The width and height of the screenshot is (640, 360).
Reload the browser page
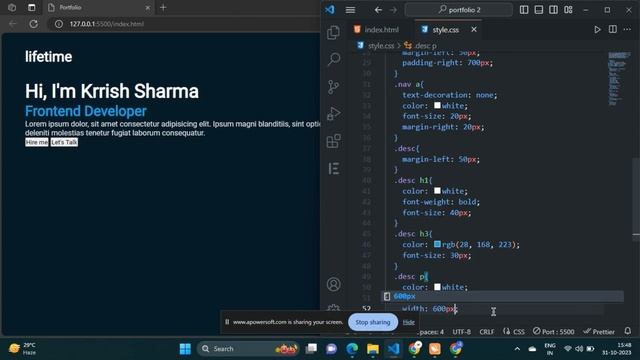point(33,24)
